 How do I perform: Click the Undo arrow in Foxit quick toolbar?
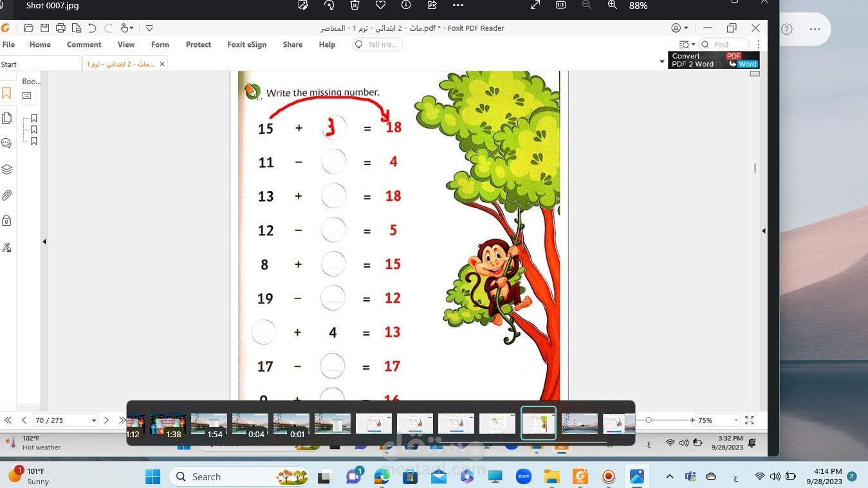click(x=92, y=28)
